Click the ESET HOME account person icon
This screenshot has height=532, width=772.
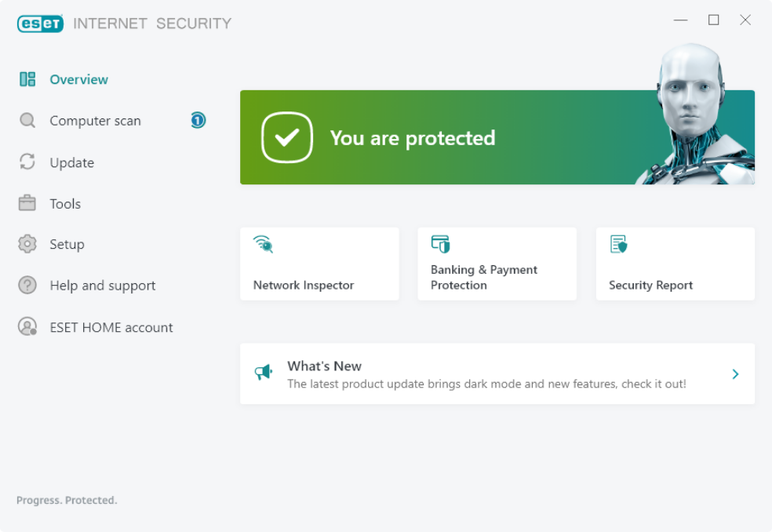tap(27, 326)
